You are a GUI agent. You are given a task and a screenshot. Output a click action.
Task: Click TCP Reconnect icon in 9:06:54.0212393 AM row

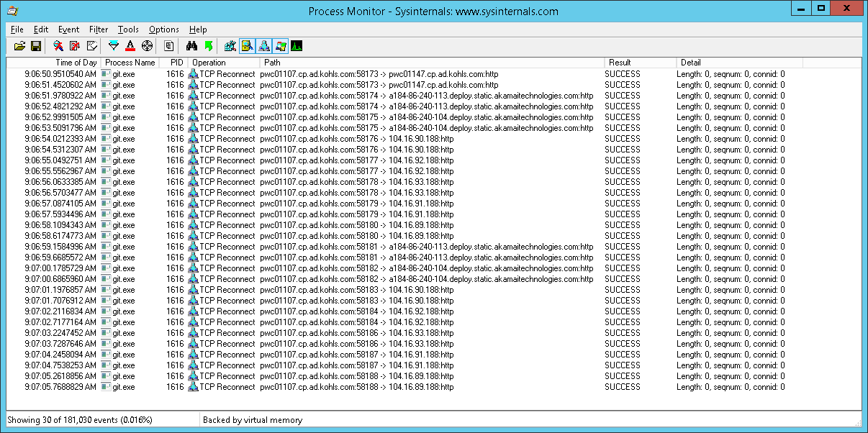click(193, 139)
